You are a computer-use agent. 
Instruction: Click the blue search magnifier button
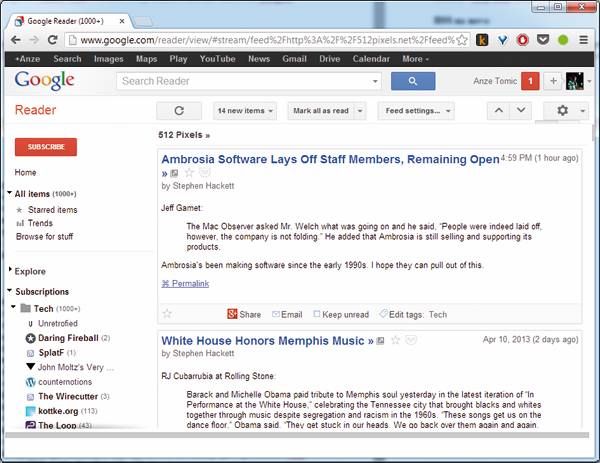[x=413, y=81]
